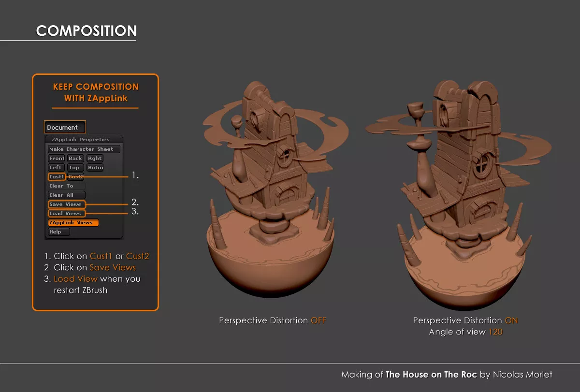The width and height of the screenshot is (580, 392).
Task: Click Make Character Sheet button
Action: 84,149
